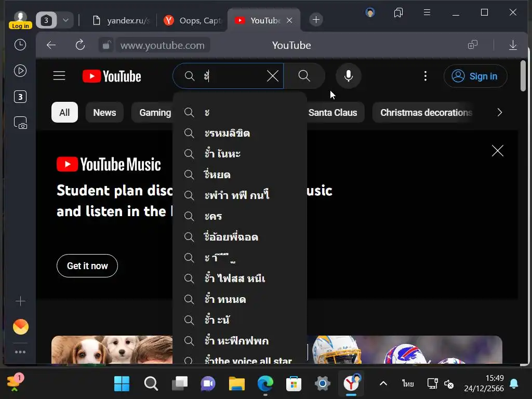Close the YouTube tab
The width and height of the screenshot is (532, 399).
(x=289, y=20)
